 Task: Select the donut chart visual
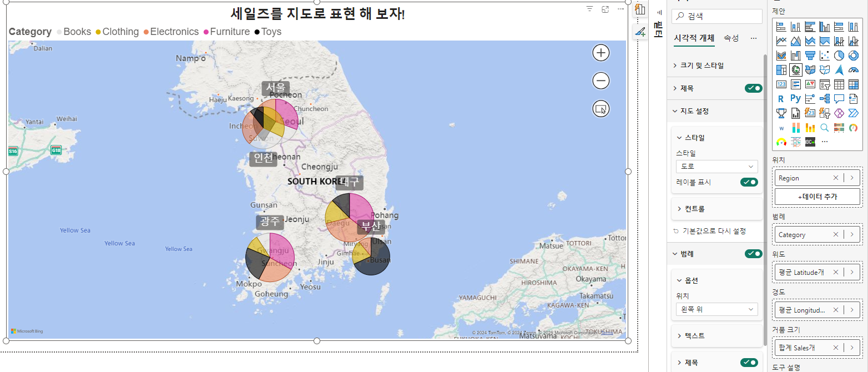tap(854, 56)
